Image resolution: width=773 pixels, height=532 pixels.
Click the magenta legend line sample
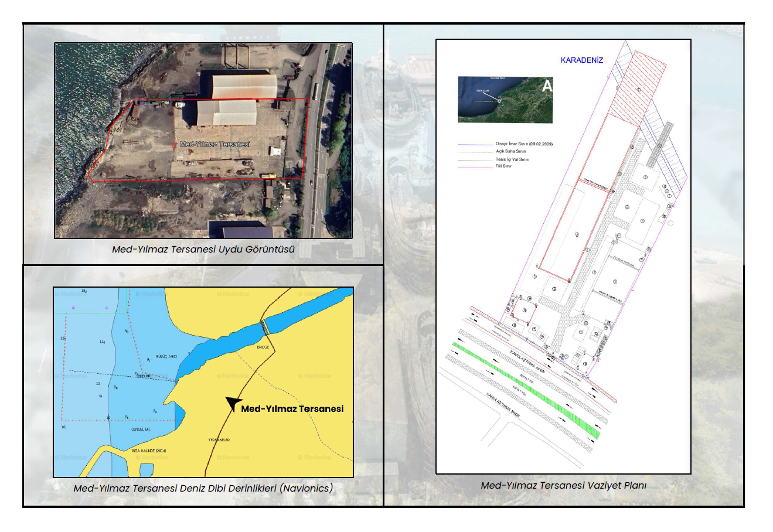[475, 167]
